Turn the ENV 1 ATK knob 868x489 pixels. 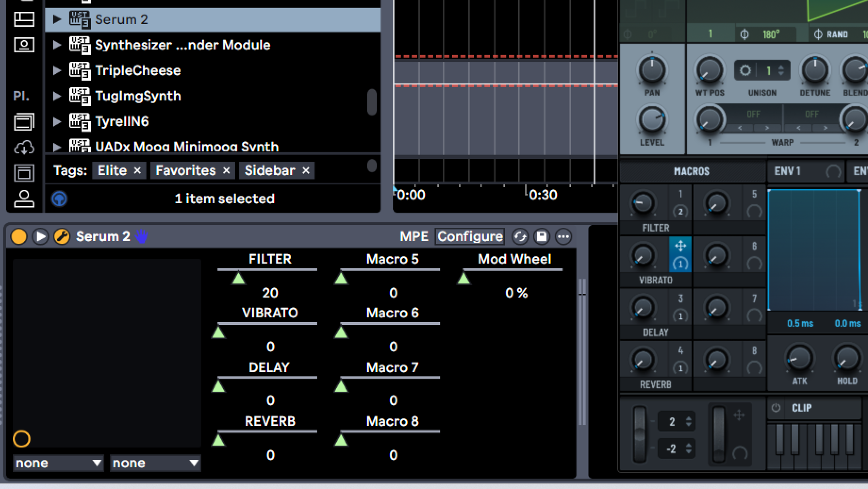click(x=799, y=359)
